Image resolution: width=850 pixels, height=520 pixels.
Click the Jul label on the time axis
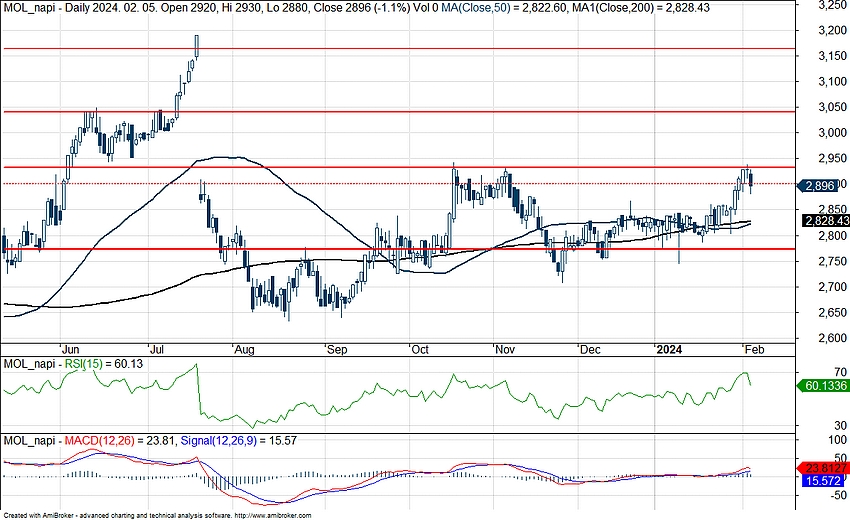pos(158,350)
